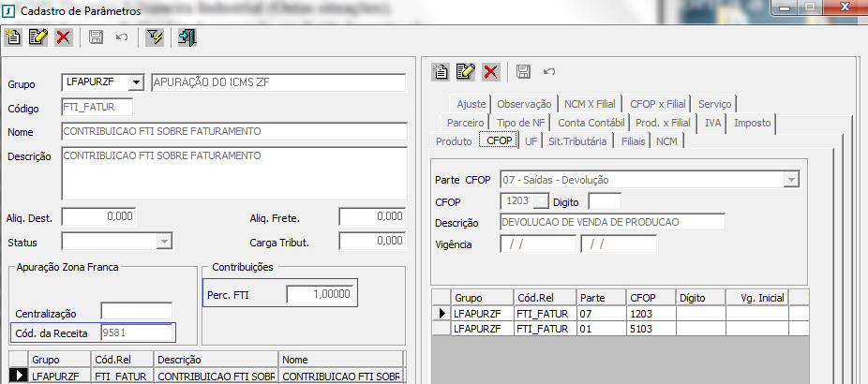Click the row selector arrow beside CFOP 1203 row
This screenshot has width=868, height=384.
[441, 314]
